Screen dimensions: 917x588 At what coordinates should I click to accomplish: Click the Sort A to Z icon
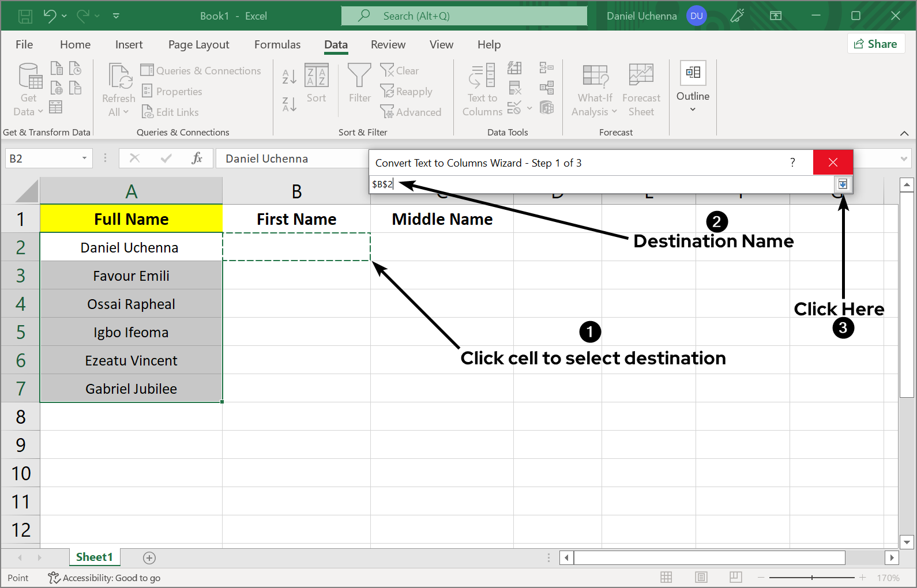[290, 76]
